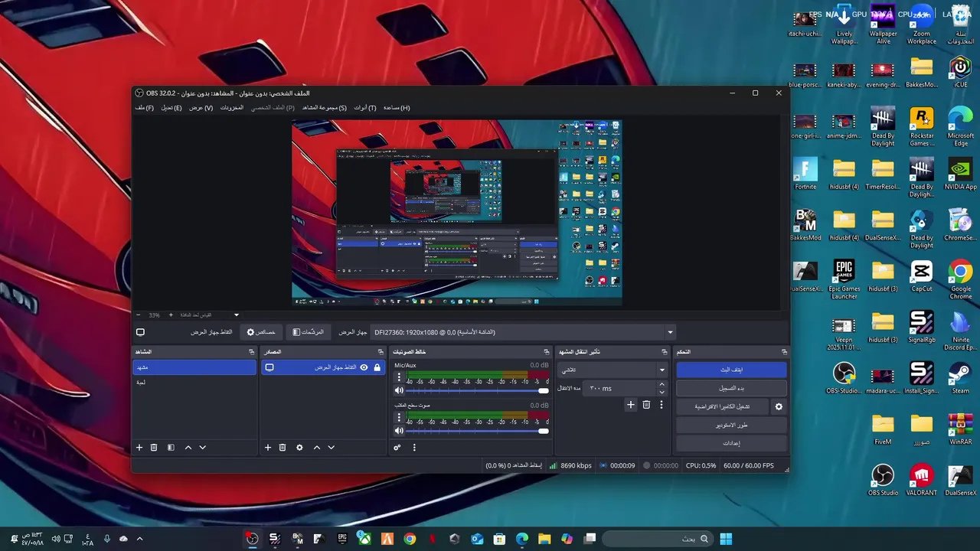Zoom out the preview with the minus icon

(x=139, y=315)
